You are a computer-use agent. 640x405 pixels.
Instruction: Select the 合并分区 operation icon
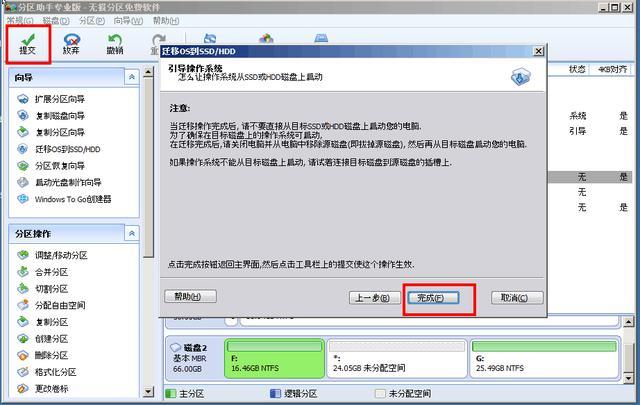[23, 272]
